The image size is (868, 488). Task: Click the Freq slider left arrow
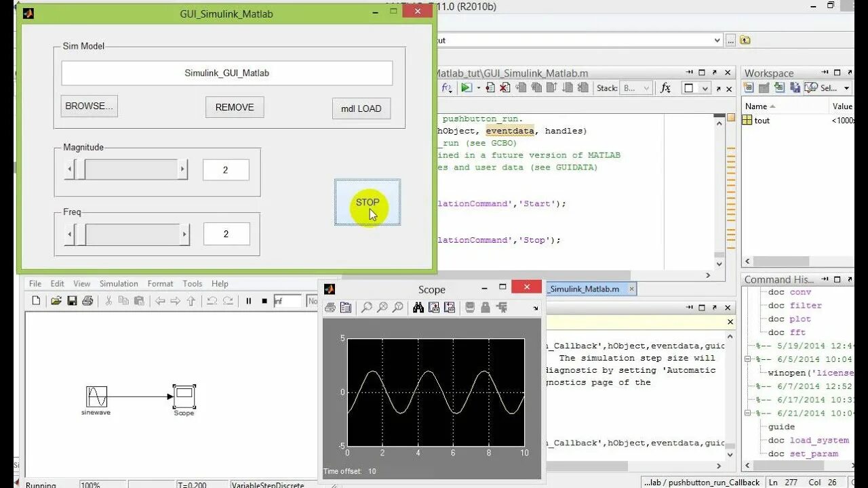[69, 235]
